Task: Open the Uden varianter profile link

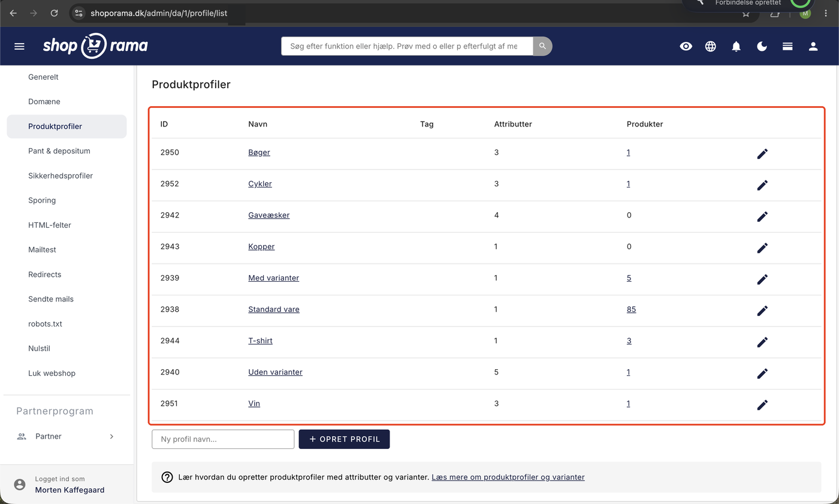Action: point(276,372)
